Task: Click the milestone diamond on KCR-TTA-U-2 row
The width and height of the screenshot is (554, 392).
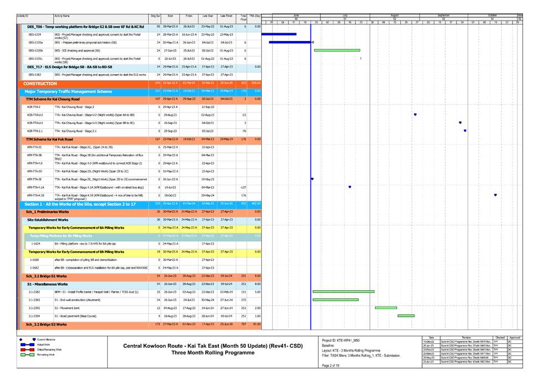Action: (415, 114)
